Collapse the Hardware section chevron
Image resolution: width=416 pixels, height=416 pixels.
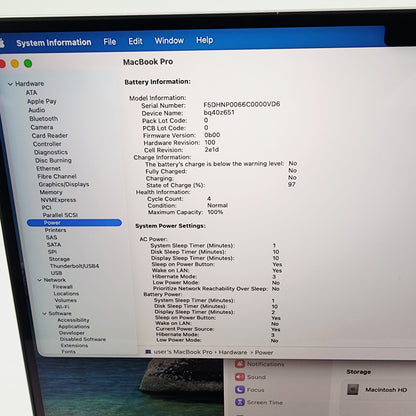(10, 84)
